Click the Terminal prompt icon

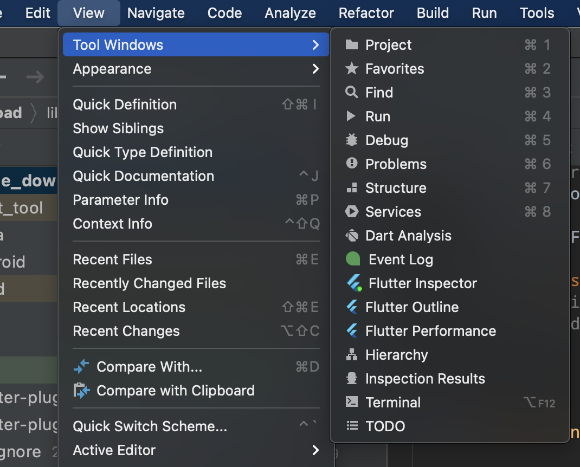click(x=352, y=402)
